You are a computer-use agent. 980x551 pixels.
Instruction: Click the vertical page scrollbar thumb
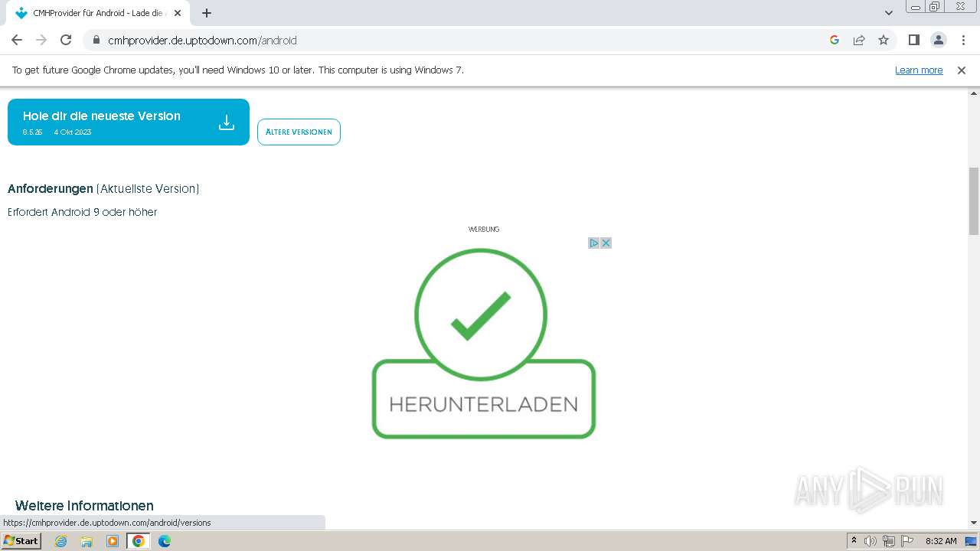(x=974, y=201)
